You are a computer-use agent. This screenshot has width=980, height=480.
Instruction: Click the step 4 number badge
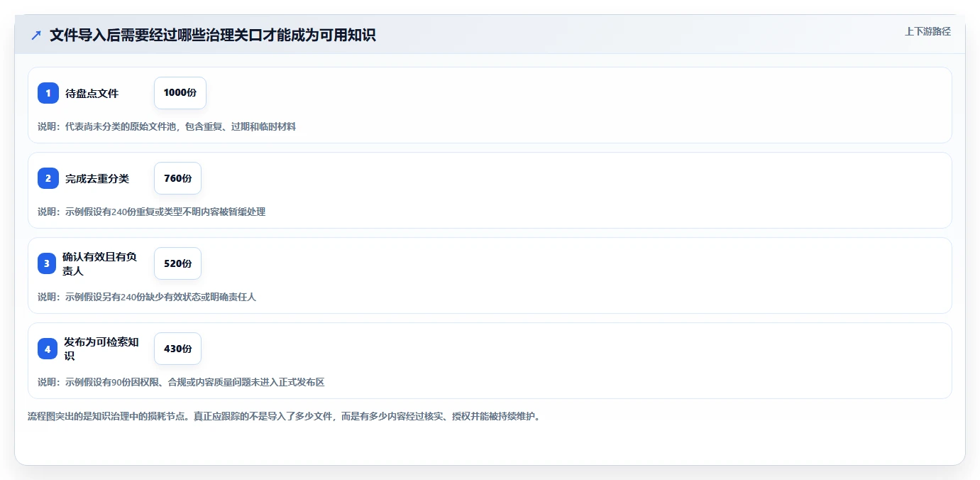point(48,349)
